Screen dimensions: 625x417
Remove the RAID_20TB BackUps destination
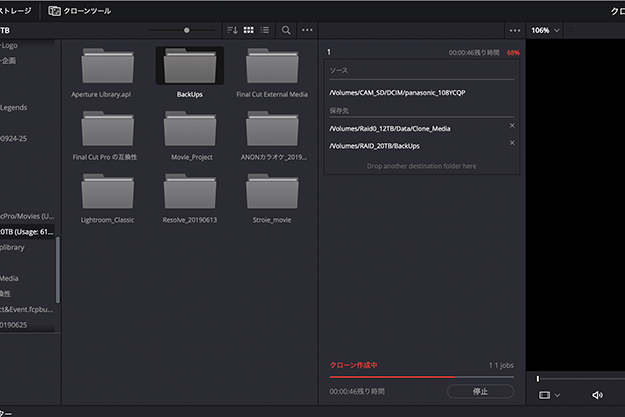[512, 143]
